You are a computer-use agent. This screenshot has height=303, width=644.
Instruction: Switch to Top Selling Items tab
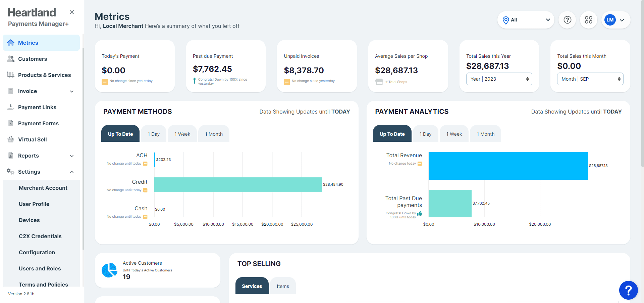(x=283, y=286)
